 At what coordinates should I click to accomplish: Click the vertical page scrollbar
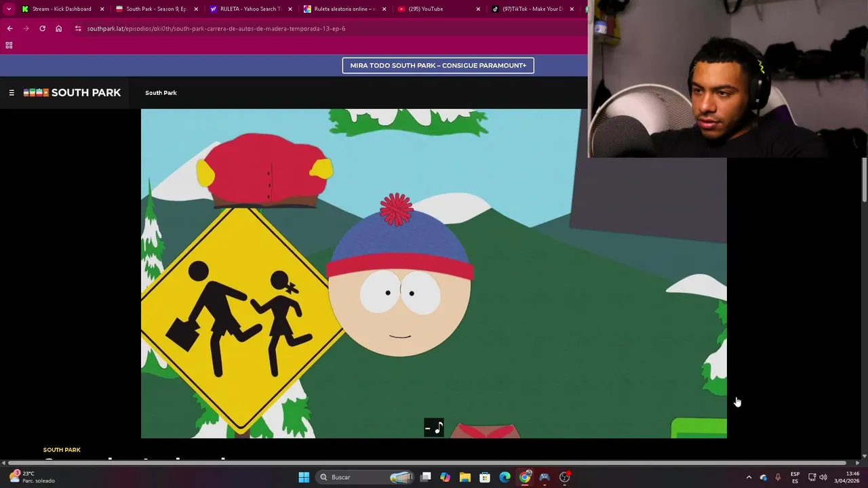864,180
